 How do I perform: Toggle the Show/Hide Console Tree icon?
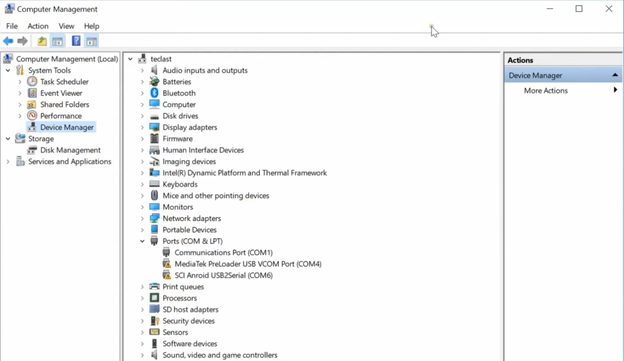[x=58, y=41]
